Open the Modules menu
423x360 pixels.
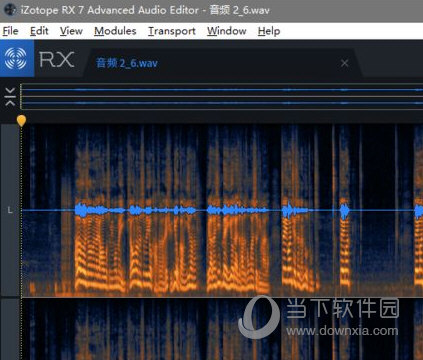(115, 31)
